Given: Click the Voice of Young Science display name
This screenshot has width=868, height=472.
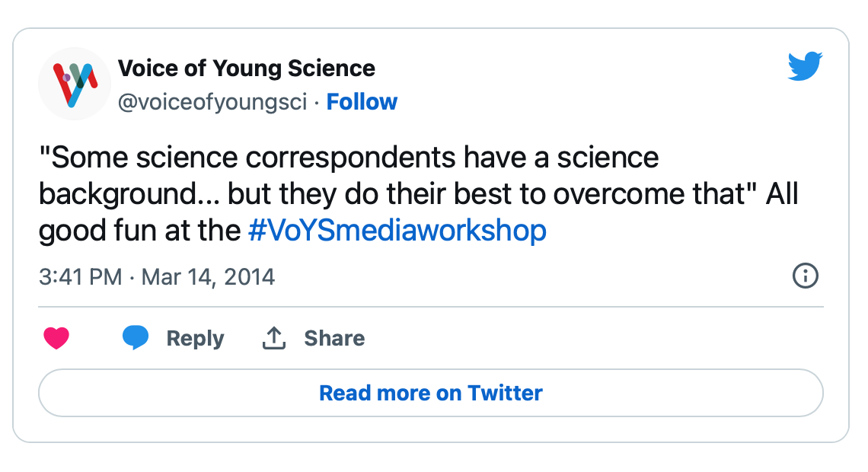Looking at the screenshot, I should (247, 69).
